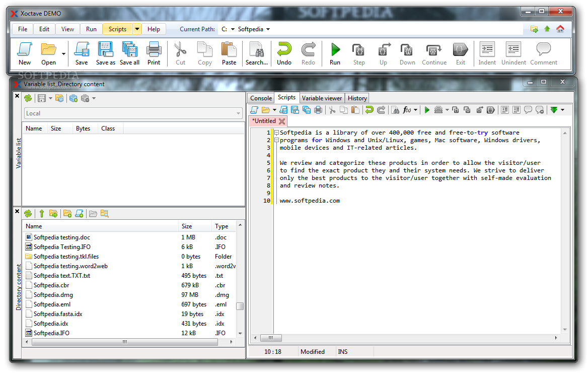This screenshot has height=373, width=588.
Task: Click the Comment speech bubble icon
Action: click(543, 49)
